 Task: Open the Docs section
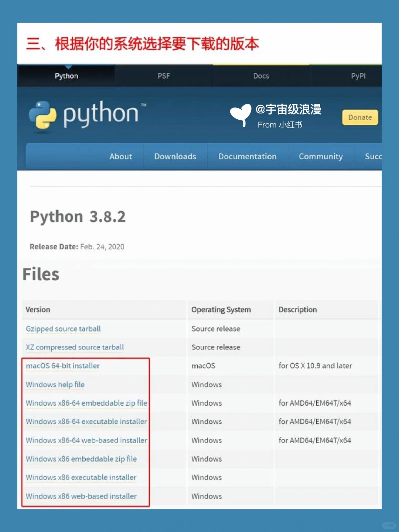point(261,76)
